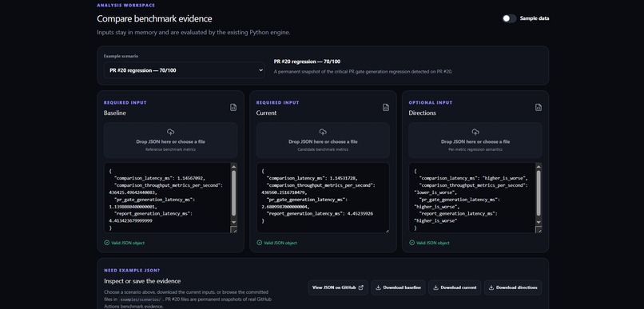Click the Download current button
644x309 pixels.
point(455,287)
